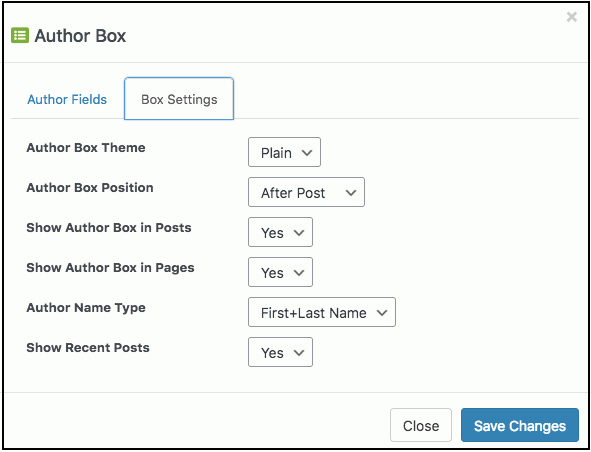Select the Box Settings tab
The image size is (591, 452).
coord(179,99)
